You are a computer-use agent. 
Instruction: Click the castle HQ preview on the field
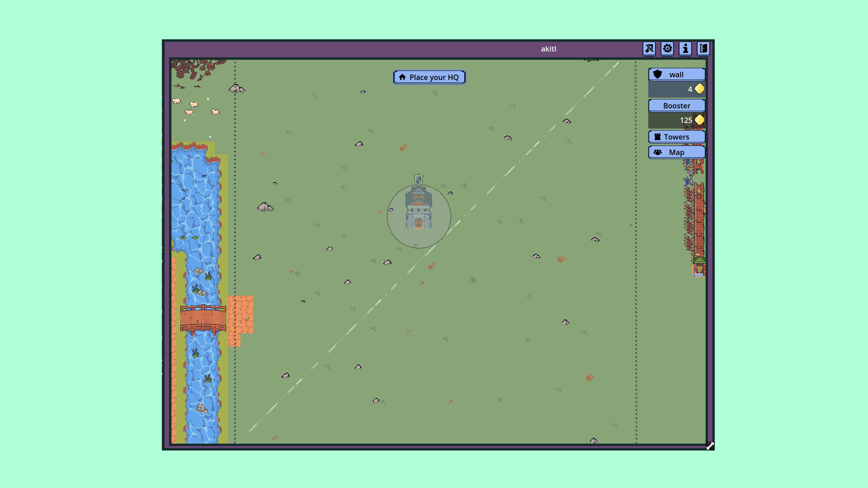pos(418,210)
